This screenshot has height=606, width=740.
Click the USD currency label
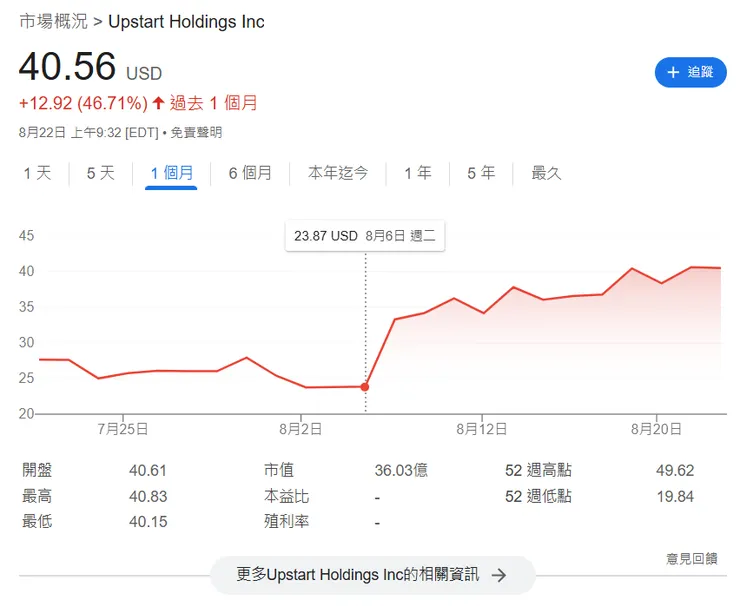click(144, 74)
